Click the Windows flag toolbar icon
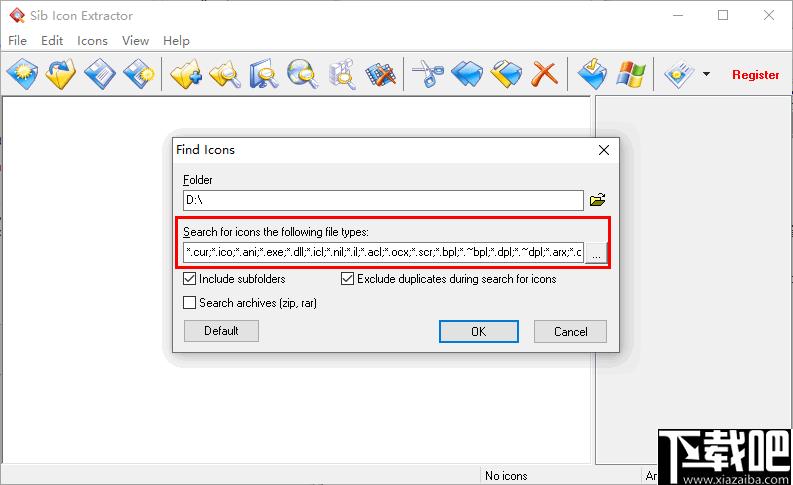Viewport: 793px width, 485px height. (631, 74)
